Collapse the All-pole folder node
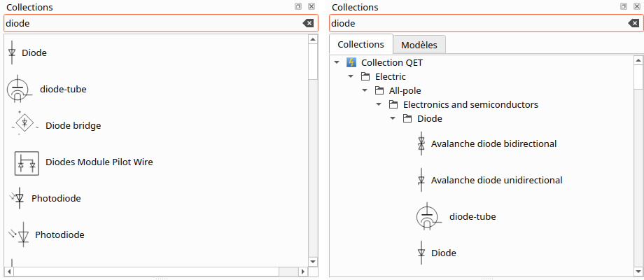Screen dimensions: 644x280 [x=365, y=90]
